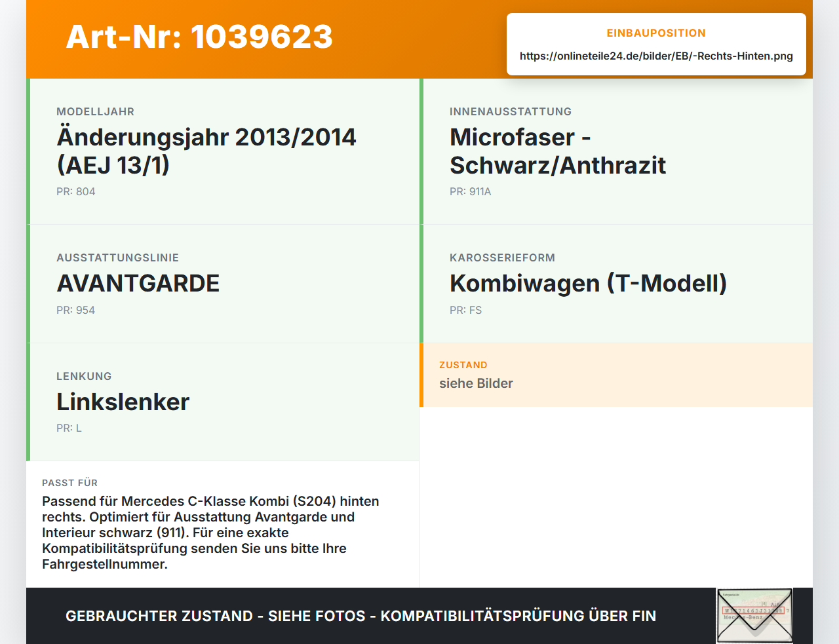This screenshot has height=644, width=839.
Task: Click the MODELLJAHR label
Action: [96, 112]
